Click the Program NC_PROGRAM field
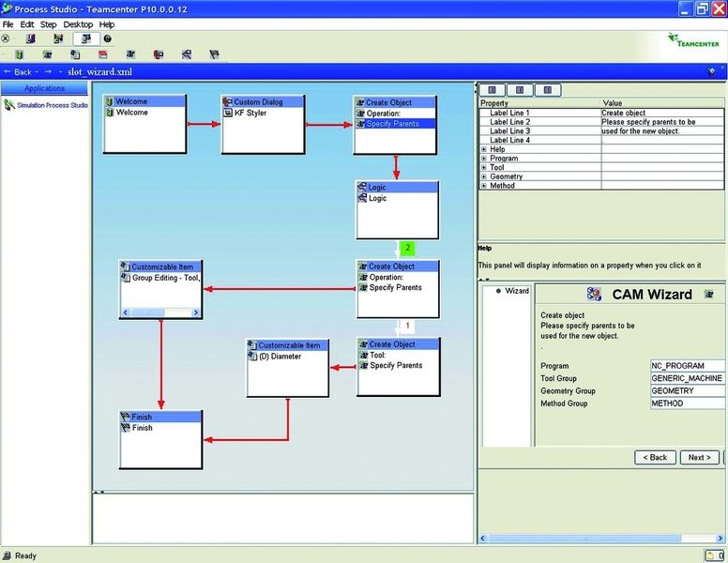Image resolution: width=728 pixels, height=563 pixels. point(688,366)
